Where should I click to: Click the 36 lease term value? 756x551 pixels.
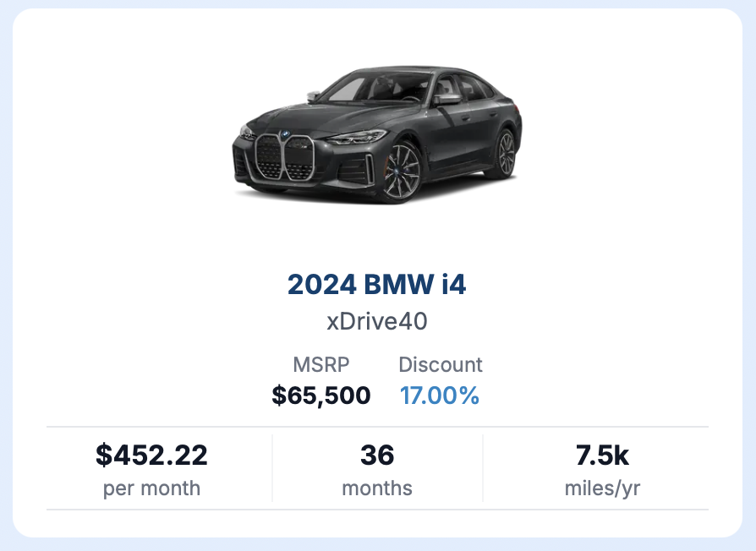click(x=377, y=456)
